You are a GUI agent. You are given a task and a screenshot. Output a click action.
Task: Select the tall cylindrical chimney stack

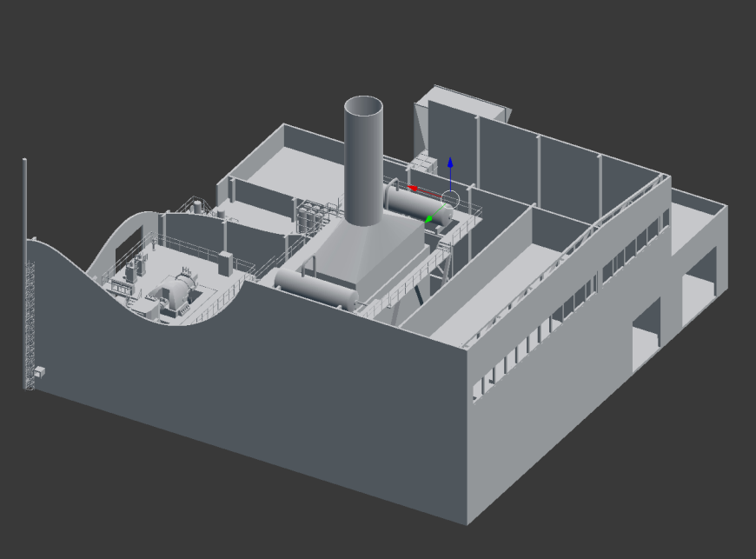pos(363,161)
